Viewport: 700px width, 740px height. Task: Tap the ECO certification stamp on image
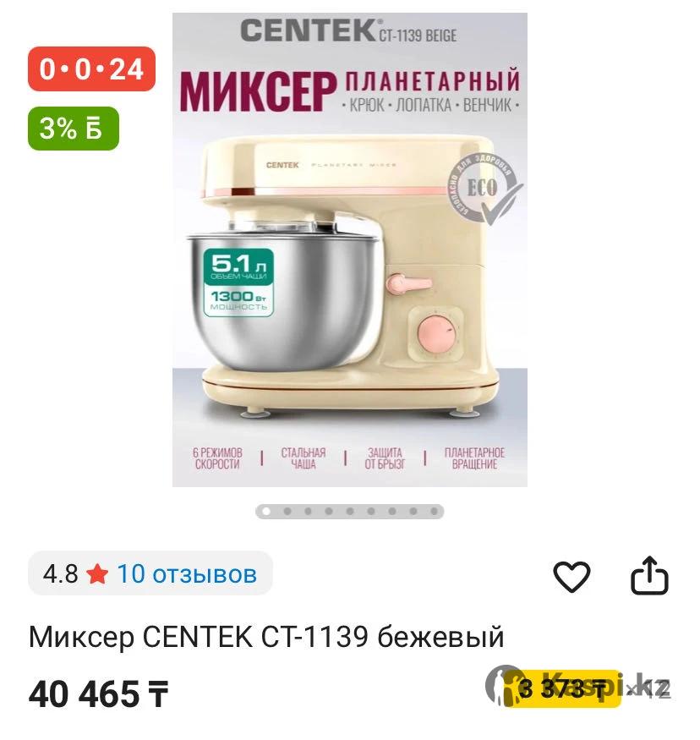(x=484, y=189)
